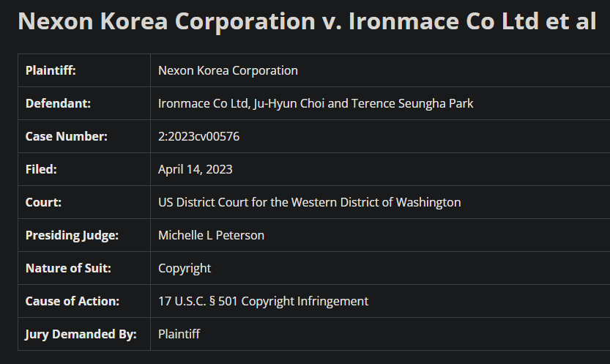
Task: Click the defendant name Terence Seungha Park
Action: (413, 103)
